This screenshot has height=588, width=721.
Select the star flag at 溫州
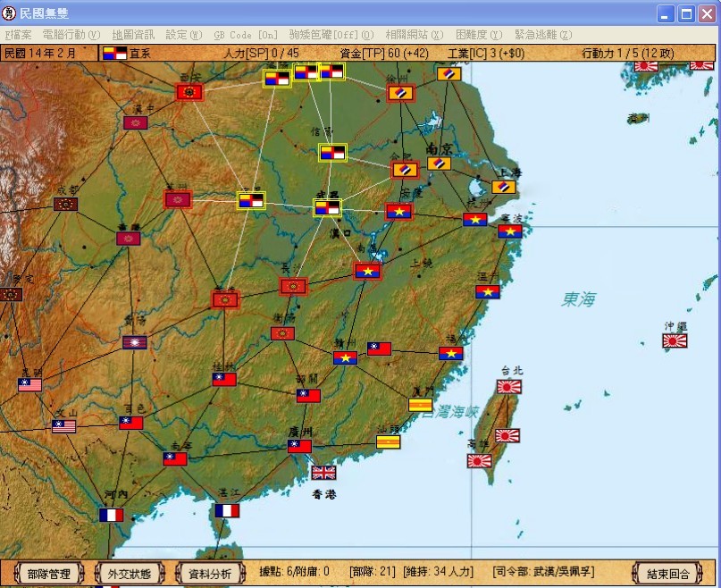[x=488, y=291]
